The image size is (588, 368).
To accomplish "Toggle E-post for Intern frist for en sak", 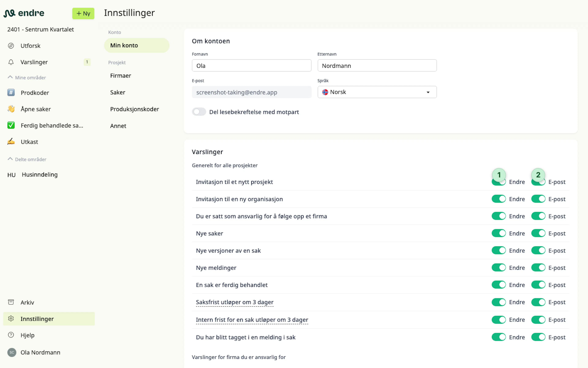I will pyautogui.click(x=538, y=320).
